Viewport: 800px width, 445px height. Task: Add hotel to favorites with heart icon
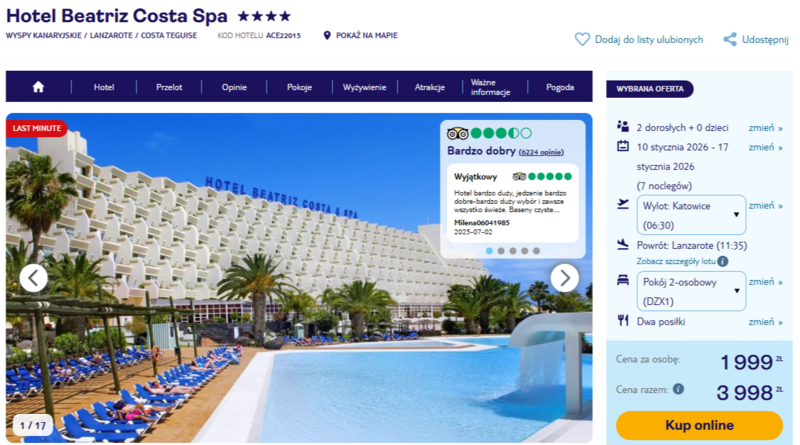tap(582, 39)
